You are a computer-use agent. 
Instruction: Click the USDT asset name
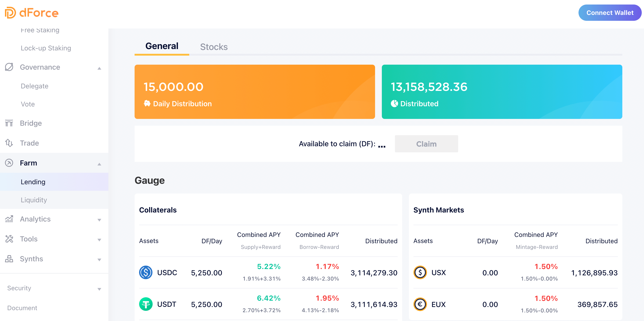click(x=166, y=304)
